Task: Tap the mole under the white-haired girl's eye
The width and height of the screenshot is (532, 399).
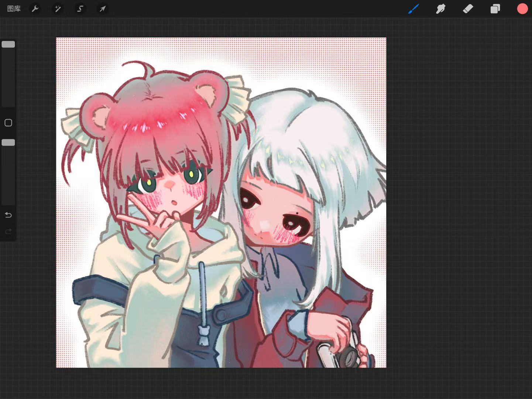Action: [298, 213]
